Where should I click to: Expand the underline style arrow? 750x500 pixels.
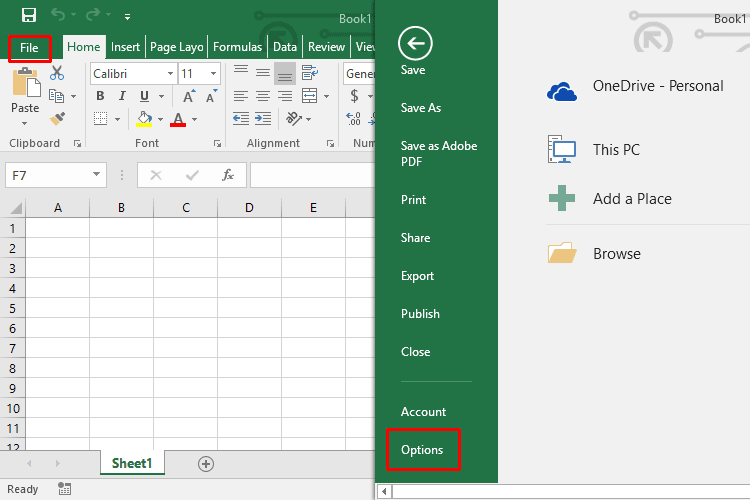(x=161, y=96)
